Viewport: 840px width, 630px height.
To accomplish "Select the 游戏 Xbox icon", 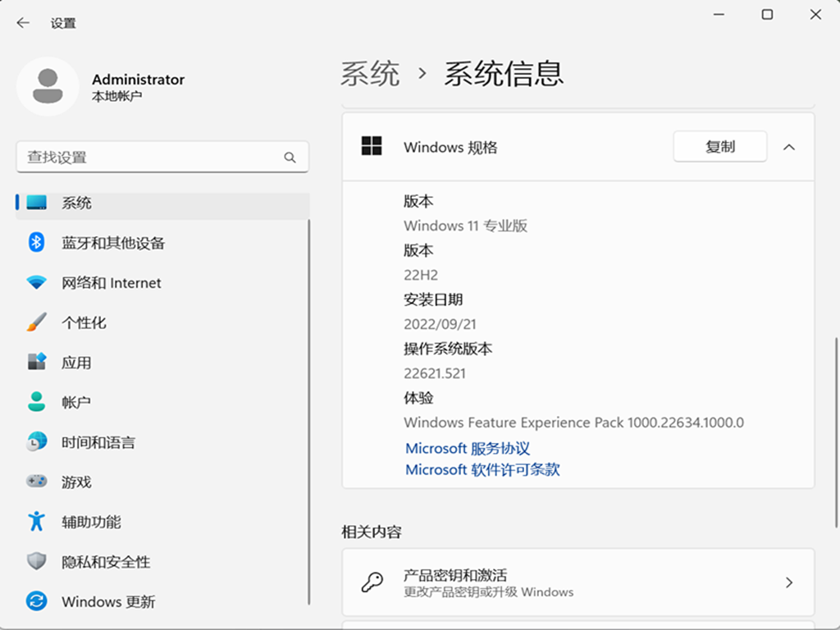I will [37, 482].
